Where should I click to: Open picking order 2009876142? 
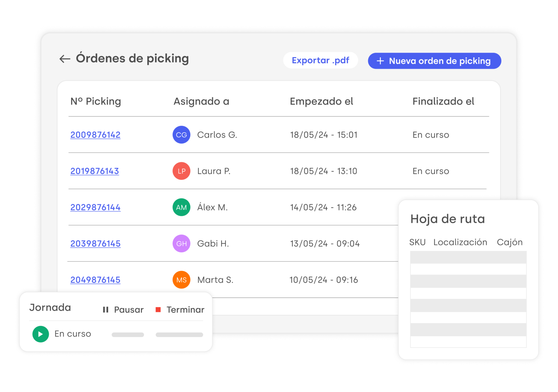(95, 134)
